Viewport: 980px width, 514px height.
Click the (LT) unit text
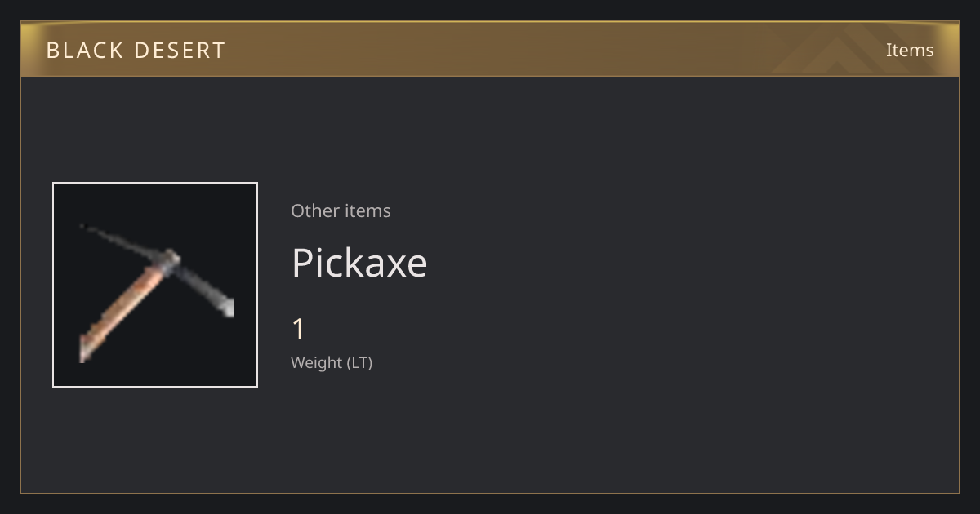pos(360,362)
